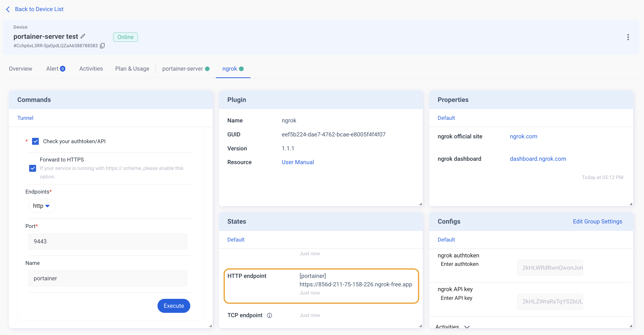Click the TCP endpoint label

pyautogui.click(x=245, y=315)
